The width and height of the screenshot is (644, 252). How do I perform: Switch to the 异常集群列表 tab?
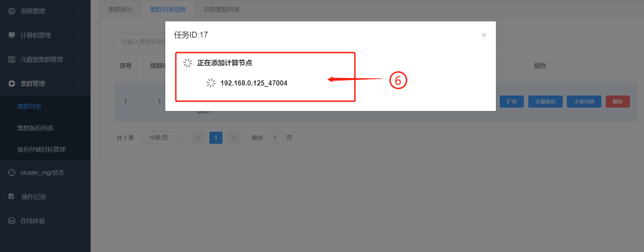(222, 10)
